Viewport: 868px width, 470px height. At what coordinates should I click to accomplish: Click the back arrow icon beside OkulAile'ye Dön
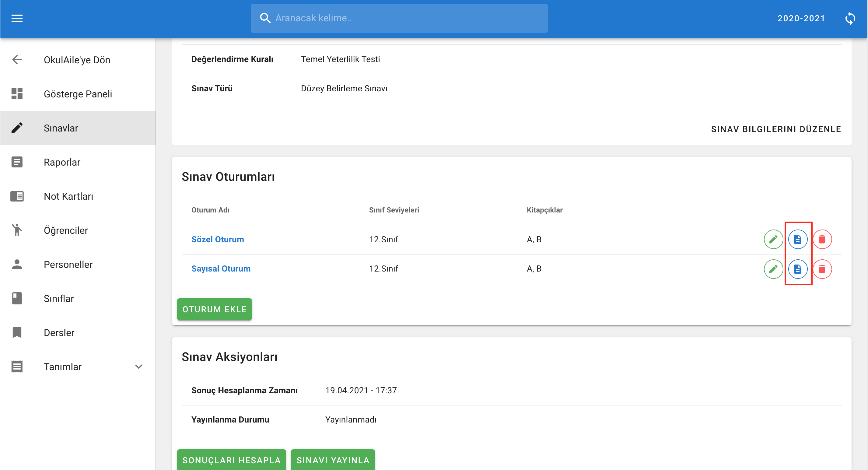[x=17, y=60]
